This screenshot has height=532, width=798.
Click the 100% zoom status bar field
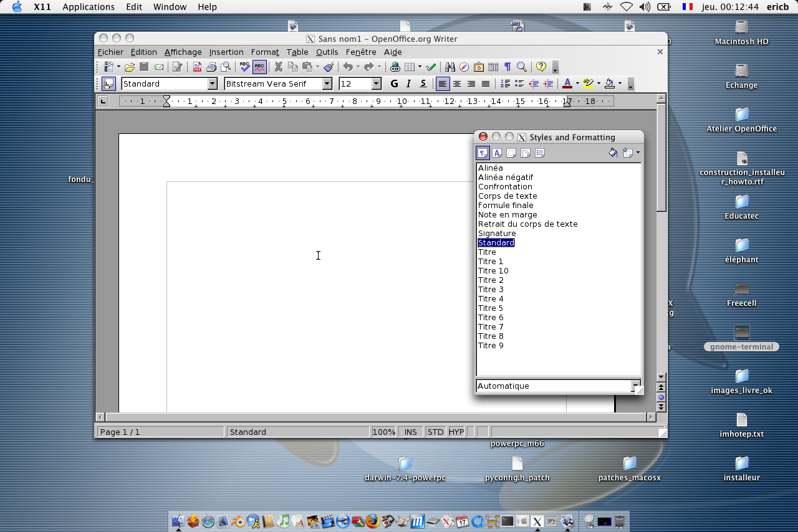384,432
